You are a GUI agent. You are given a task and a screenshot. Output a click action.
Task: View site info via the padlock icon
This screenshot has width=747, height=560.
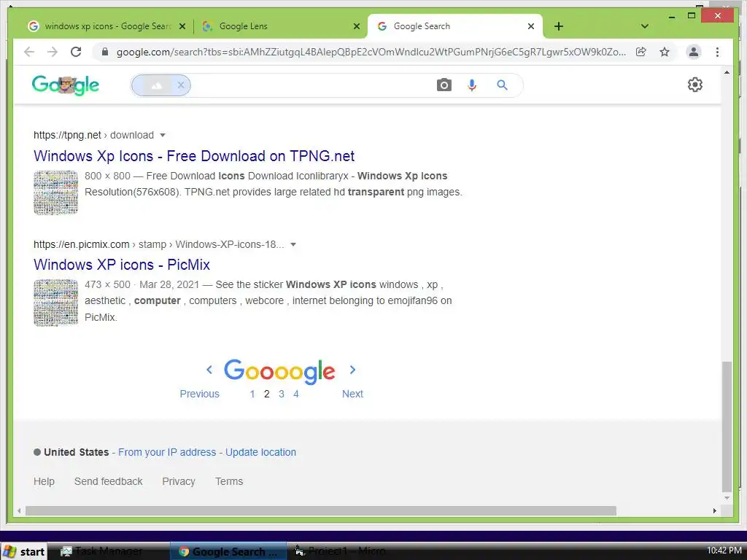[x=105, y=52]
